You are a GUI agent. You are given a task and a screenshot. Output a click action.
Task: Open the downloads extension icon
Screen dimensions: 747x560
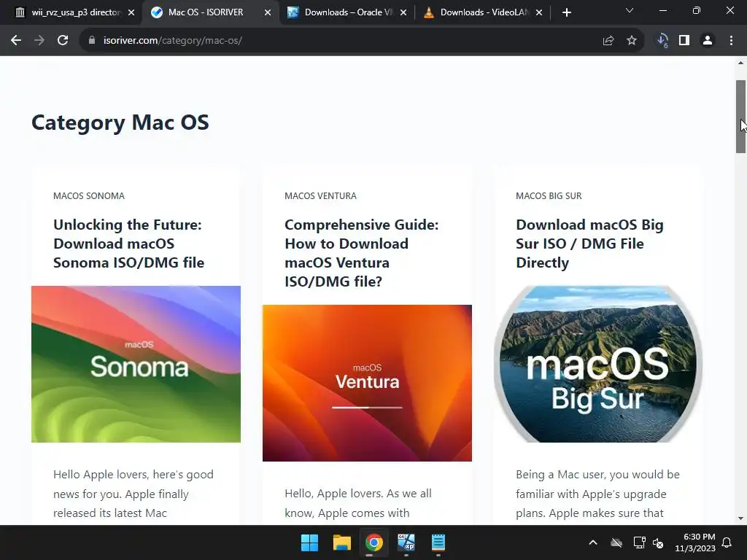pos(662,41)
